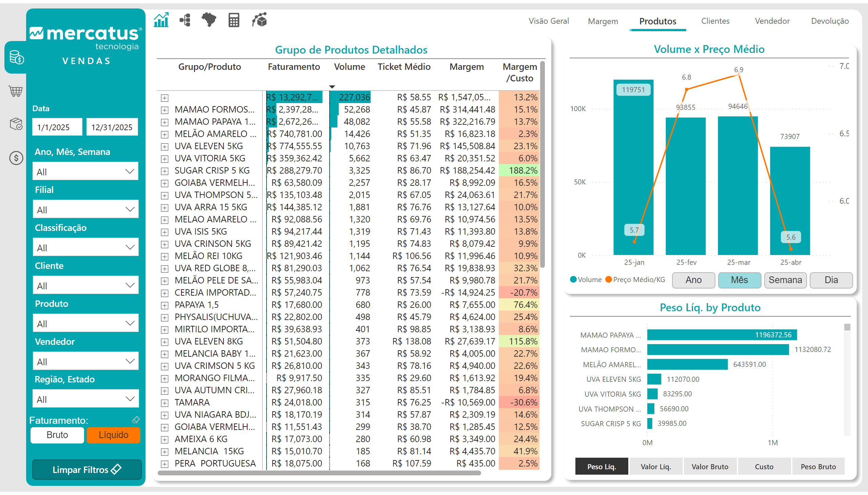
Task: Click the table horizontal scrollbar
Action: point(319,473)
